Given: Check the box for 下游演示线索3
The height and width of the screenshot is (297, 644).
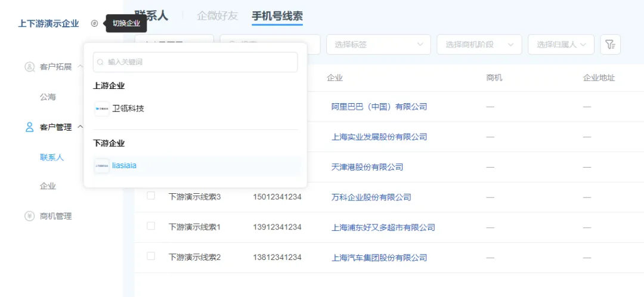Looking at the screenshot, I should pyautogui.click(x=151, y=196).
